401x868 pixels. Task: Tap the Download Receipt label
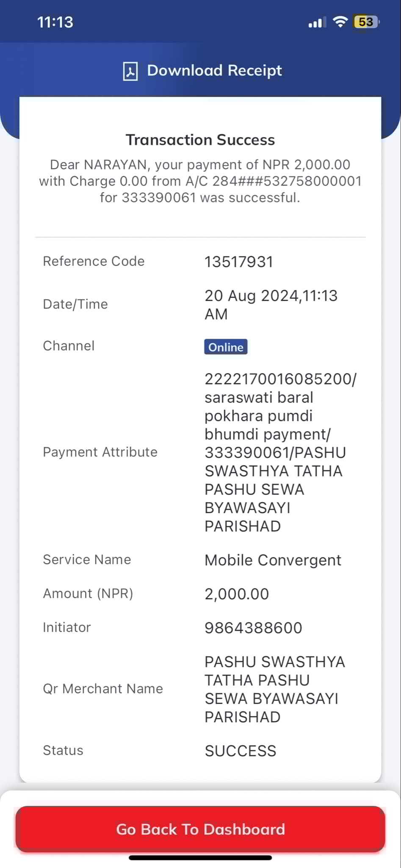[x=214, y=70]
